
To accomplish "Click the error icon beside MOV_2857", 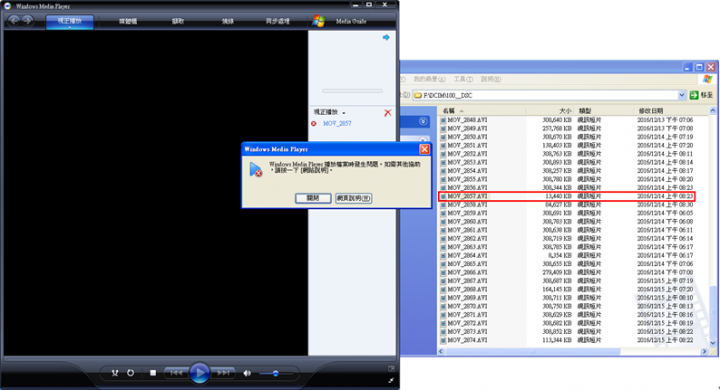I will [314, 124].
